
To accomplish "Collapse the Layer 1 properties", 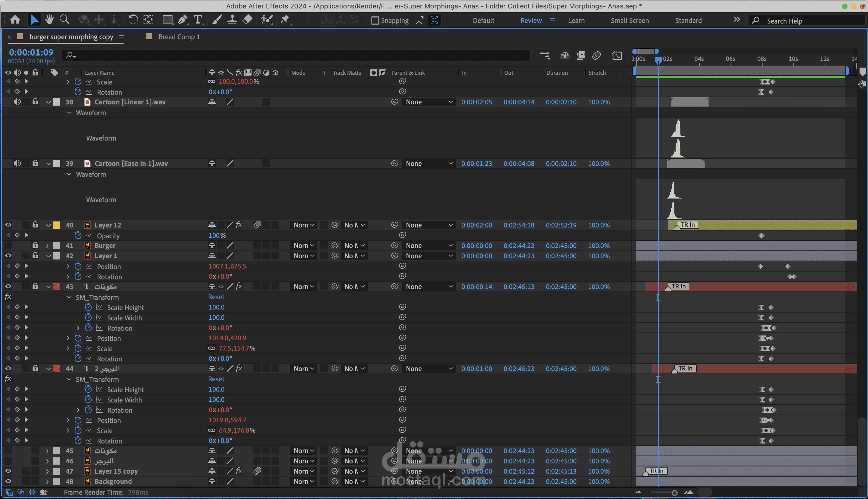I will (x=48, y=256).
